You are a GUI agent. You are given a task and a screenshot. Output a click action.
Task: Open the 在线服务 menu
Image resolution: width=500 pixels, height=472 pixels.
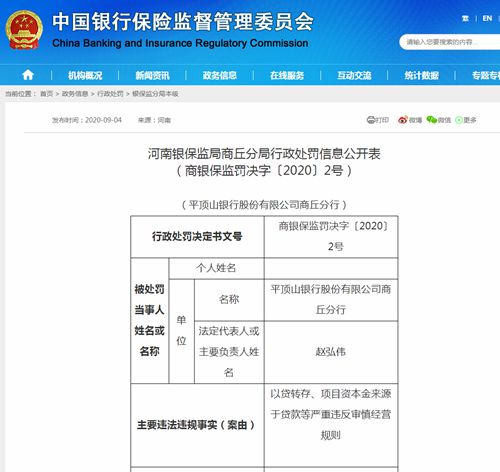(287, 75)
